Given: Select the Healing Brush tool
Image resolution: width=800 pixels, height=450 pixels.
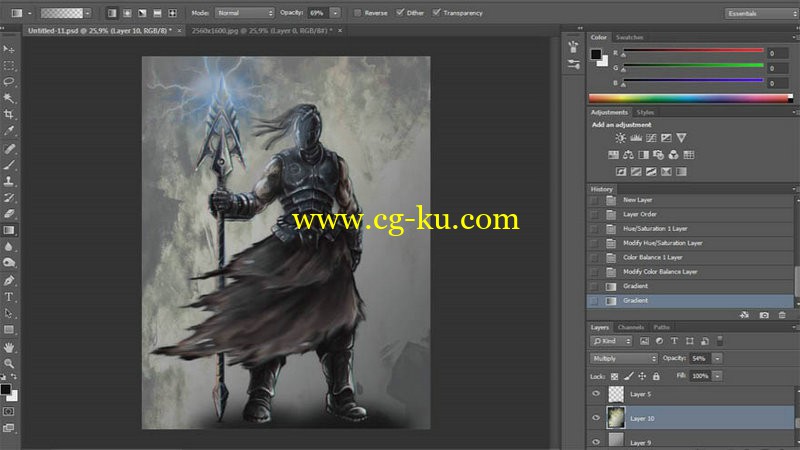Looking at the screenshot, I should click(x=9, y=148).
